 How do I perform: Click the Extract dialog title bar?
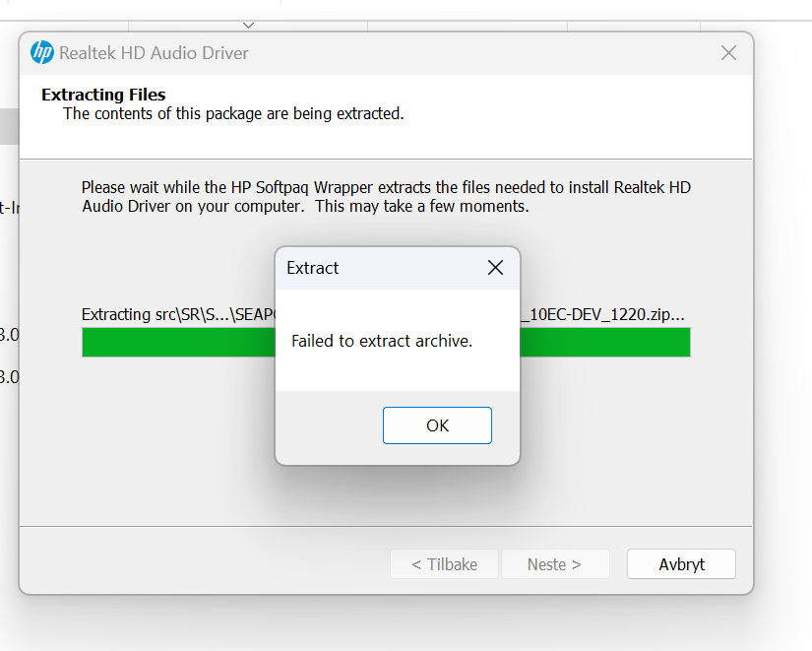pyautogui.click(x=384, y=268)
